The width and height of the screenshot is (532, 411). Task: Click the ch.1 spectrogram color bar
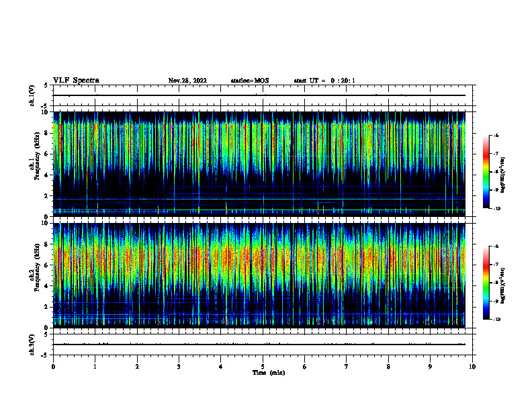(486, 172)
